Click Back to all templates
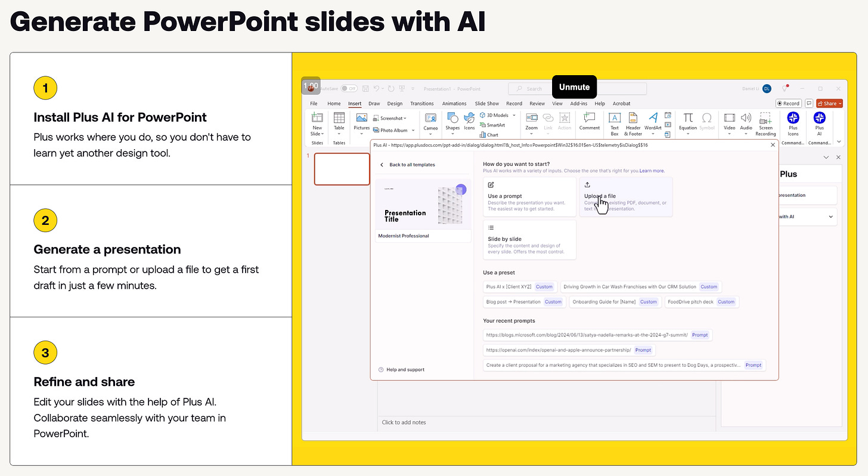Viewport: 868px width, 476px height. click(x=407, y=165)
